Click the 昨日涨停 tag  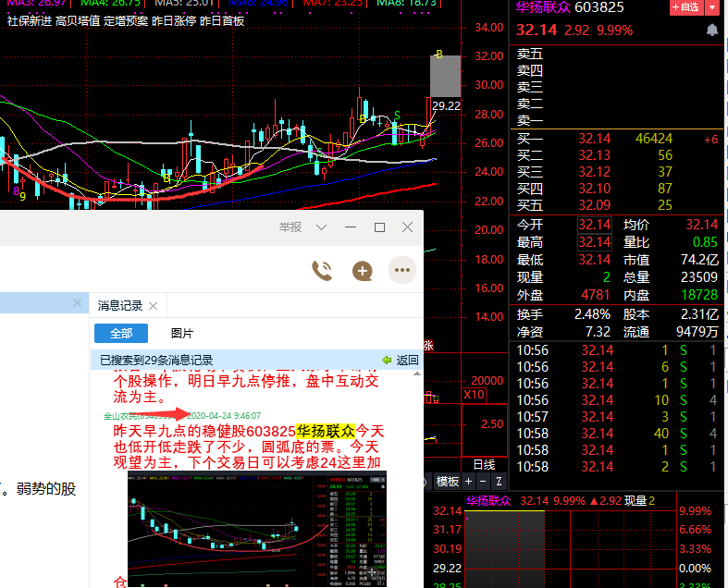coord(174,21)
